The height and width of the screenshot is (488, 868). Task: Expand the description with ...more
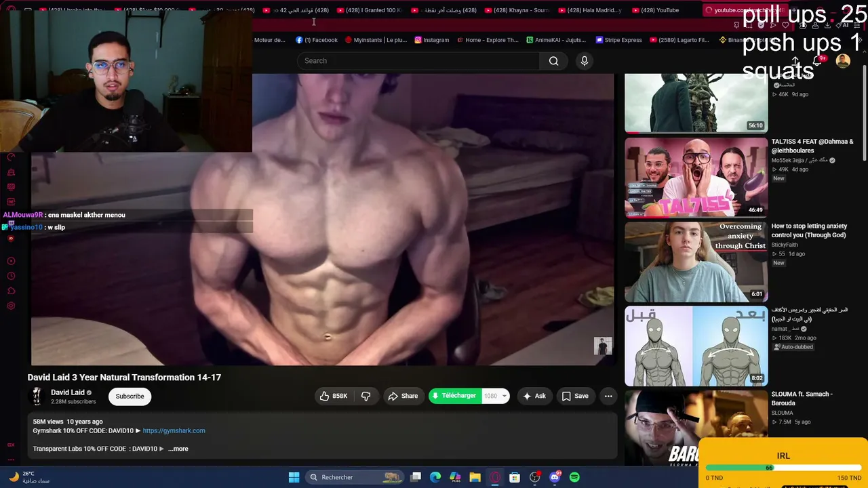[x=178, y=449]
